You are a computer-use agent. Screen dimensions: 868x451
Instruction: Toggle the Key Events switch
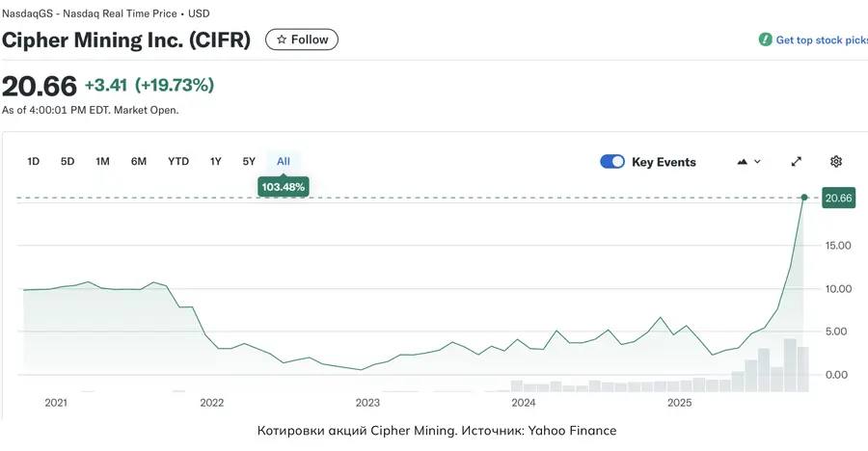tap(612, 162)
